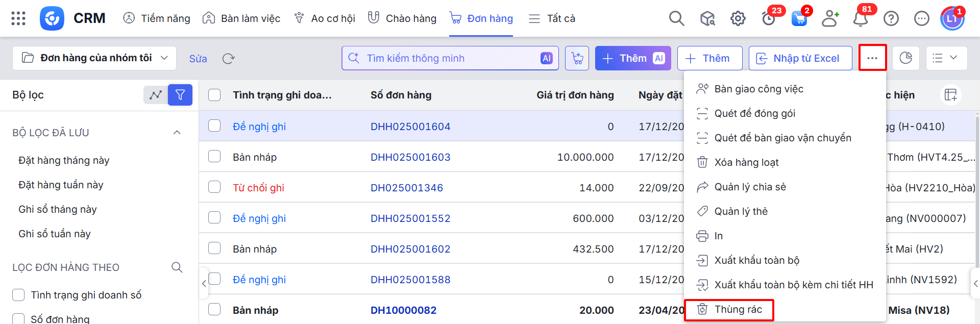Enable Tình trạng ghi doanh số filter checkbox

click(x=18, y=295)
